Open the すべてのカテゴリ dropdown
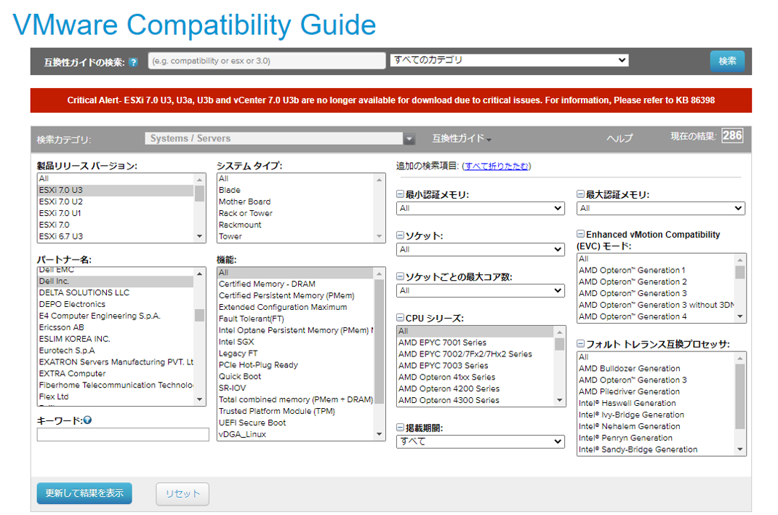 510,60
